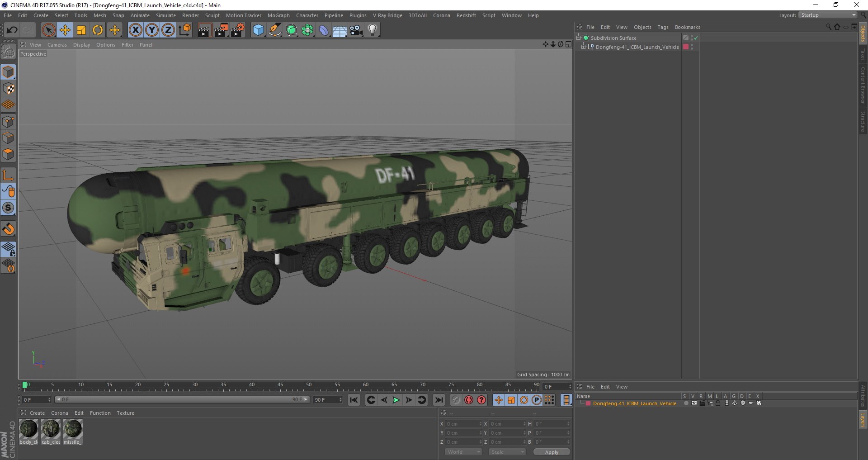Viewport: 868px width, 460px height.
Task: Render the current view
Action: tap(204, 30)
